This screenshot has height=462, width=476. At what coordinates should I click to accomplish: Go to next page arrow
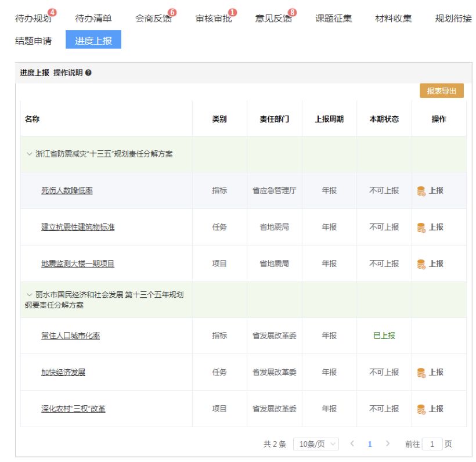[388, 444]
